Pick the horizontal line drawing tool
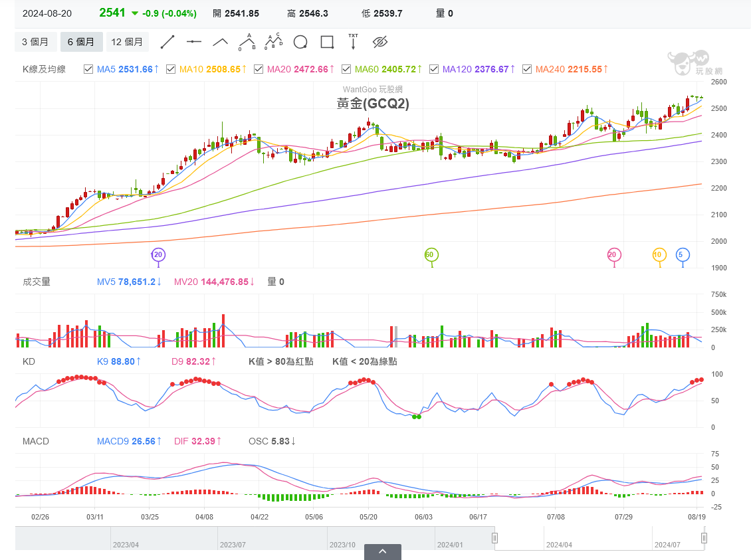The image size is (751, 560). coord(193,42)
